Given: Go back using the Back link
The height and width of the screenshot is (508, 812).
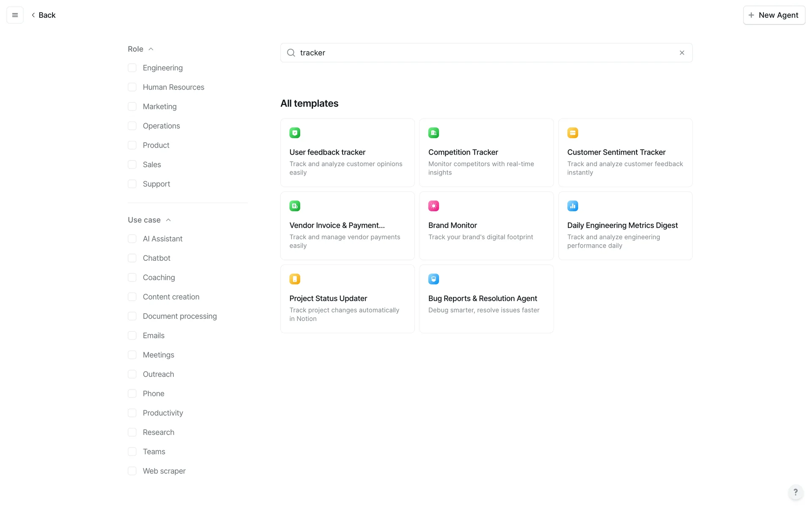Looking at the screenshot, I should click(x=44, y=15).
